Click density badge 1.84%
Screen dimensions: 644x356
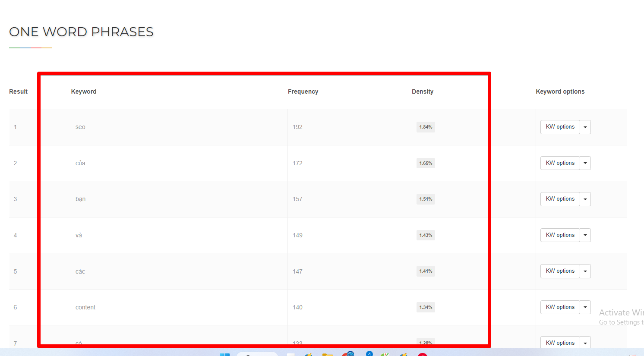click(x=426, y=127)
